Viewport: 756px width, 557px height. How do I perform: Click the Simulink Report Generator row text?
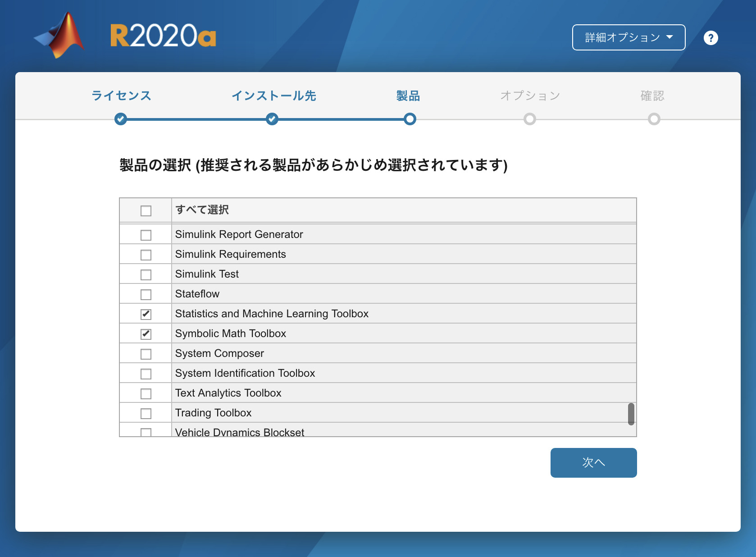239,234
